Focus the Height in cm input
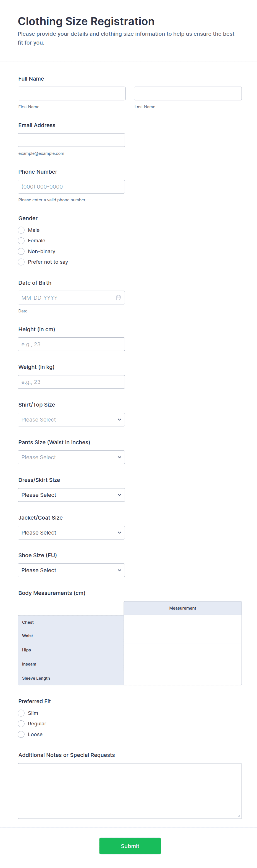 tap(71, 344)
